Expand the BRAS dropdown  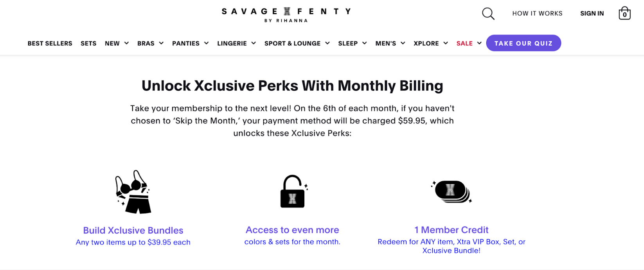click(x=150, y=43)
